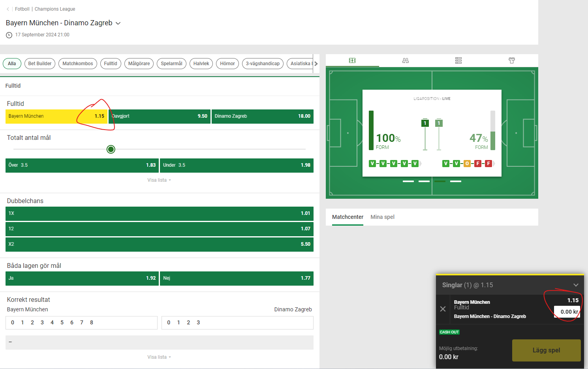Click the Lägg spel button

[547, 350]
